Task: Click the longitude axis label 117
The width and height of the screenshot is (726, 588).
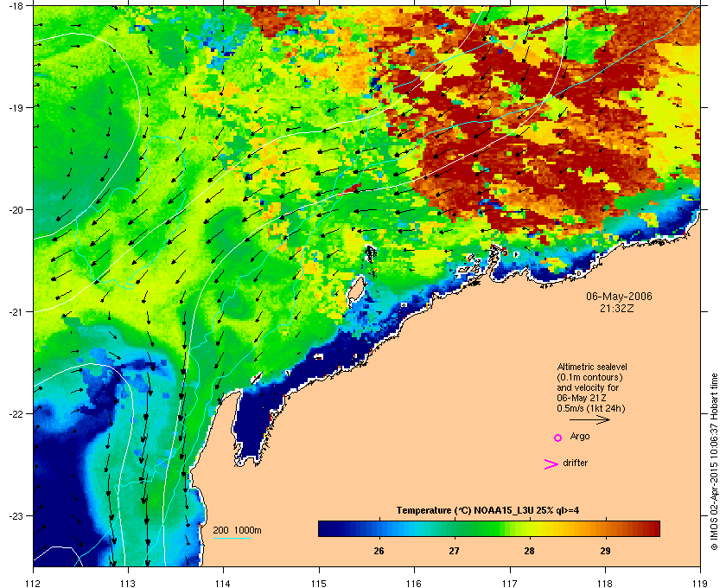Action: click(509, 584)
